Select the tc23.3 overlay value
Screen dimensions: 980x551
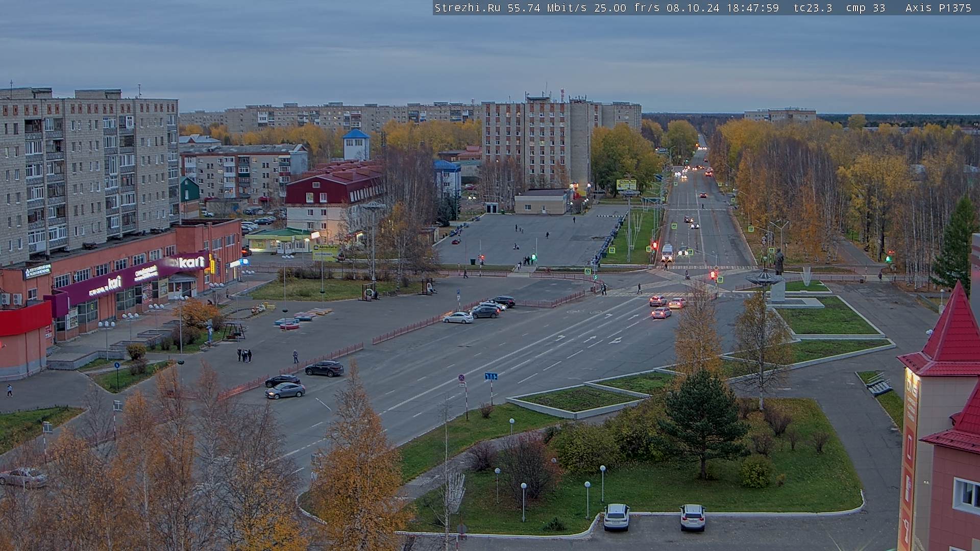(x=813, y=8)
